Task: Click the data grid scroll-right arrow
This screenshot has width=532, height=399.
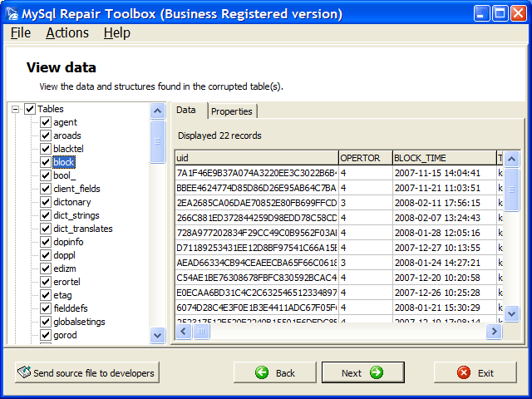Action: [x=494, y=331]
